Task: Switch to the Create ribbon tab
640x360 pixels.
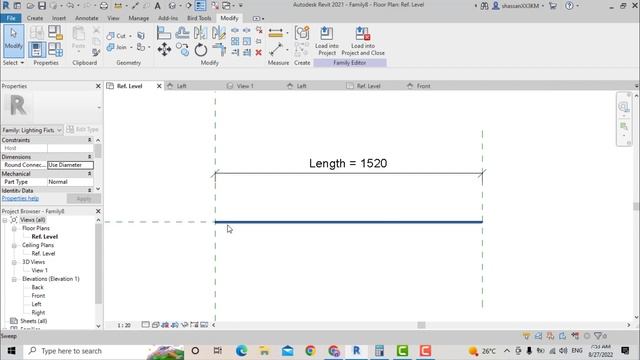Action: point(35,18)
